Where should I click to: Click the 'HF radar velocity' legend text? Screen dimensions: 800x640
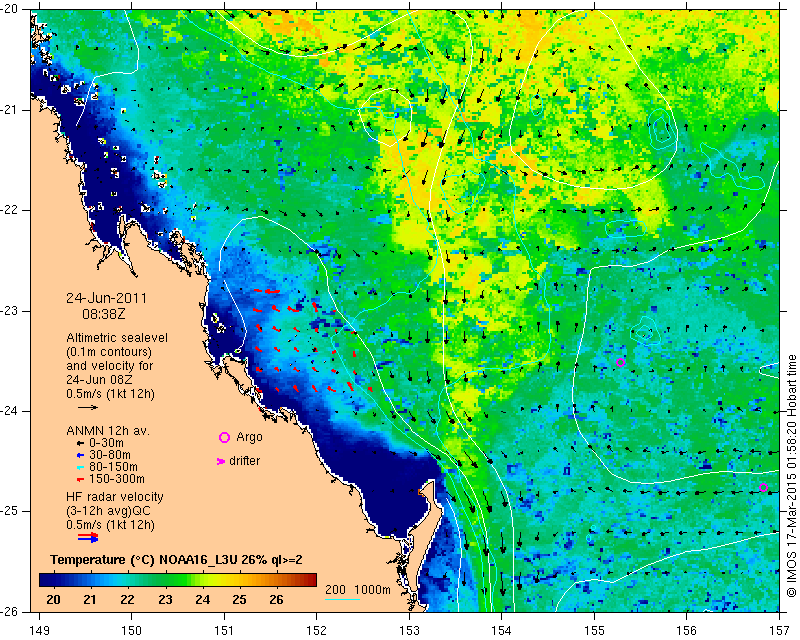[115, 497]
